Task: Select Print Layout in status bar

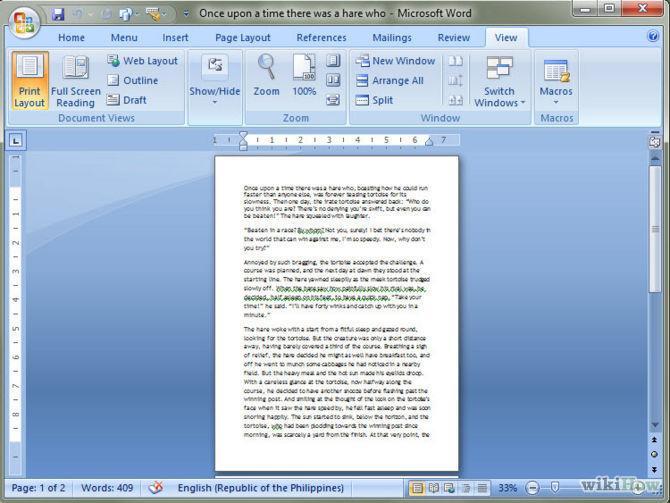Action: (x=417, y=488)
